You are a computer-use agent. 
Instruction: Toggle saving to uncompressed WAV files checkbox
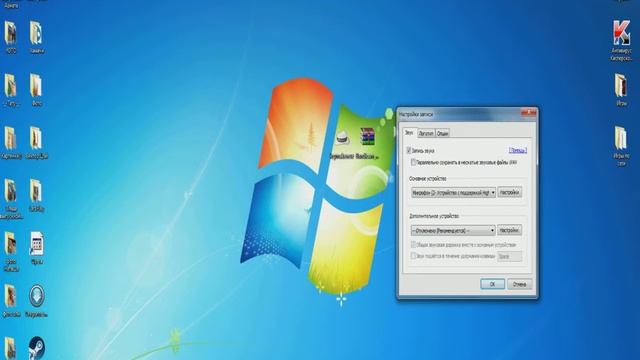pos(413,162)
